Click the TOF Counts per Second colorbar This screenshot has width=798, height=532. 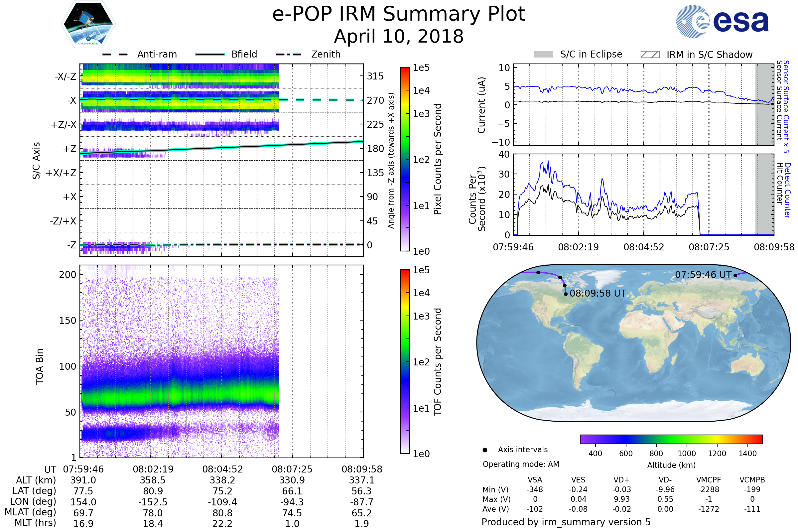coord(405,361)
